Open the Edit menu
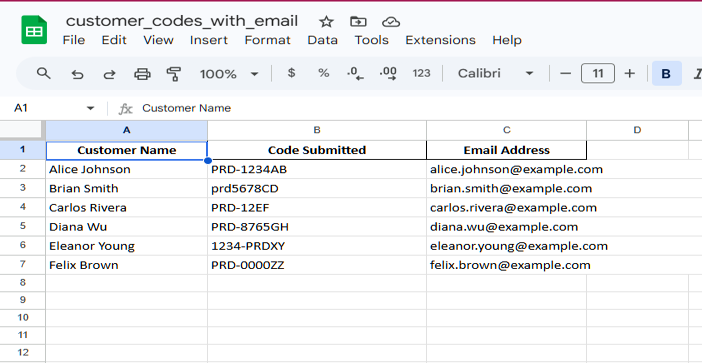This screenshot has width=702, height=363. 114,40
